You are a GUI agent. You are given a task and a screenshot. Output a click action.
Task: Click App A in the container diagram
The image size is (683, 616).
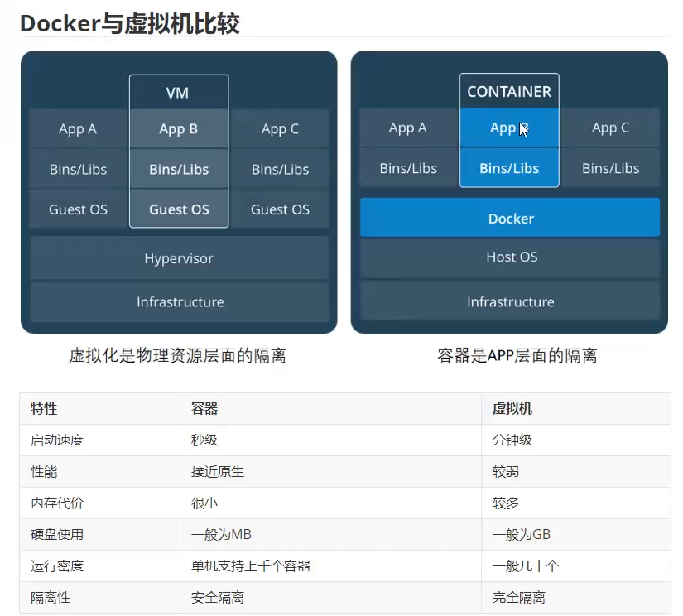point(408,128)
